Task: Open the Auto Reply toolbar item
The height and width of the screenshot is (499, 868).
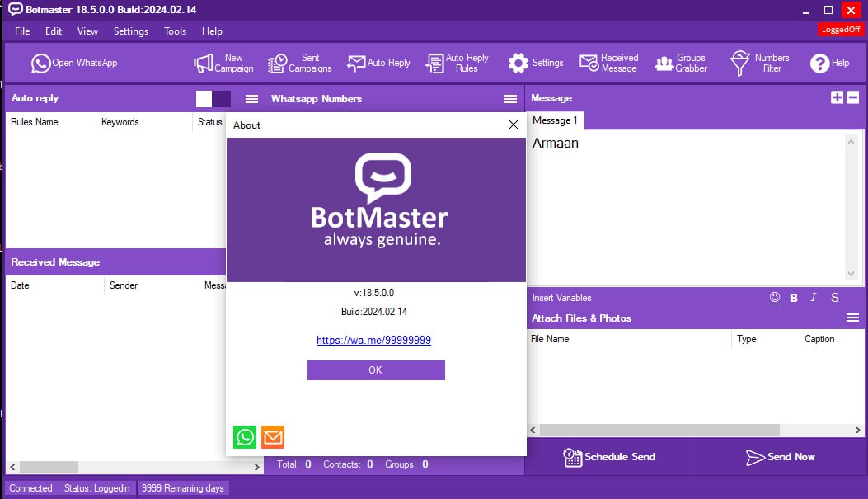Action: 378,64
